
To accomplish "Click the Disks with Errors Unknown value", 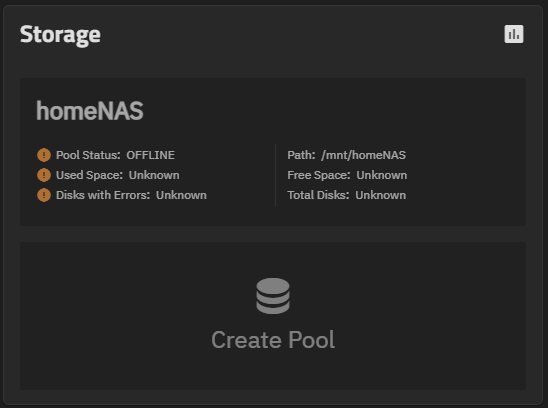I will 181,195.
